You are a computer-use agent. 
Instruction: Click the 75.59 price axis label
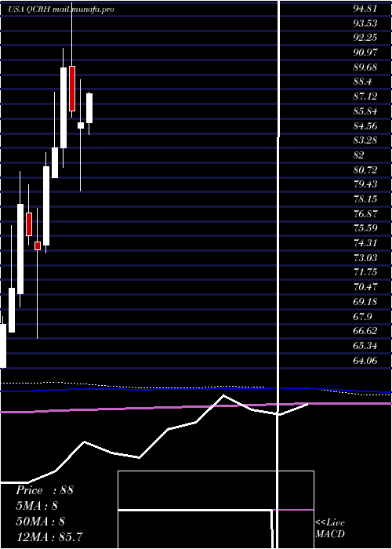[365, 228]
